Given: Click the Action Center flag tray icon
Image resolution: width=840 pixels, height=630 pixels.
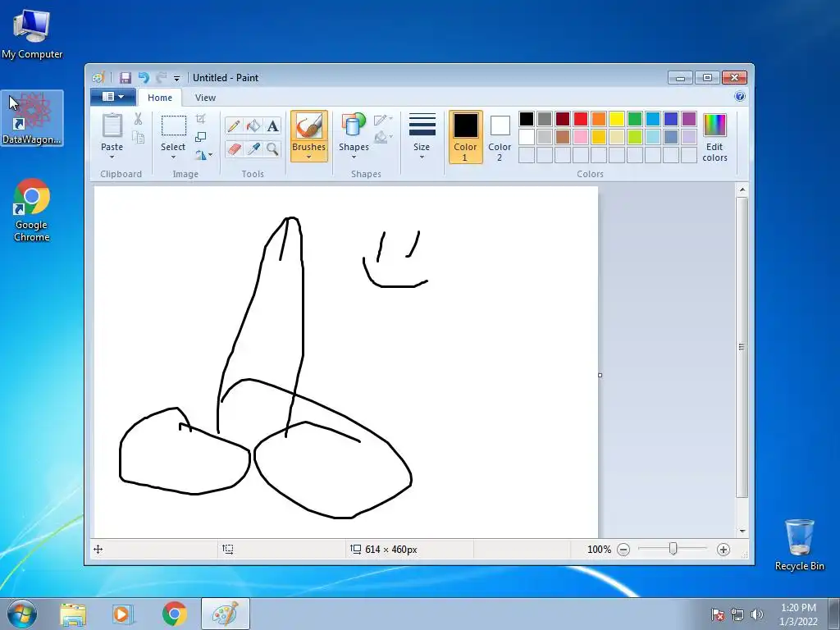Looking at the screenshot, I should click(717, 614).
